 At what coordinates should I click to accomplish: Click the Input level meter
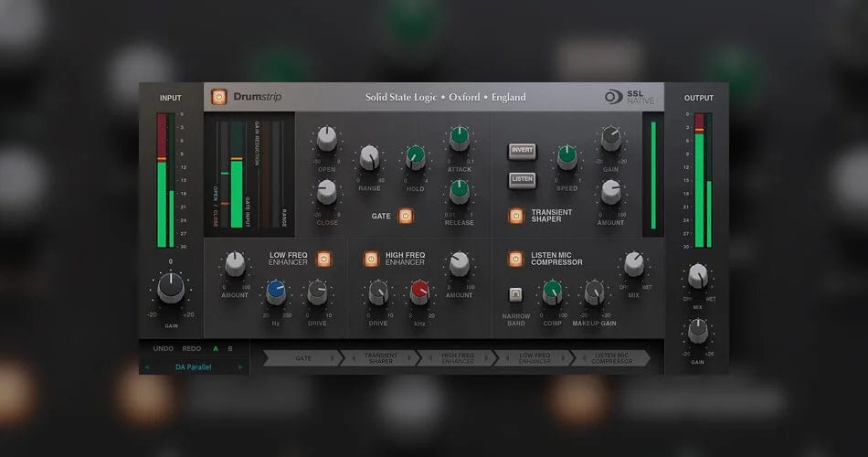[x=165, y=181]
